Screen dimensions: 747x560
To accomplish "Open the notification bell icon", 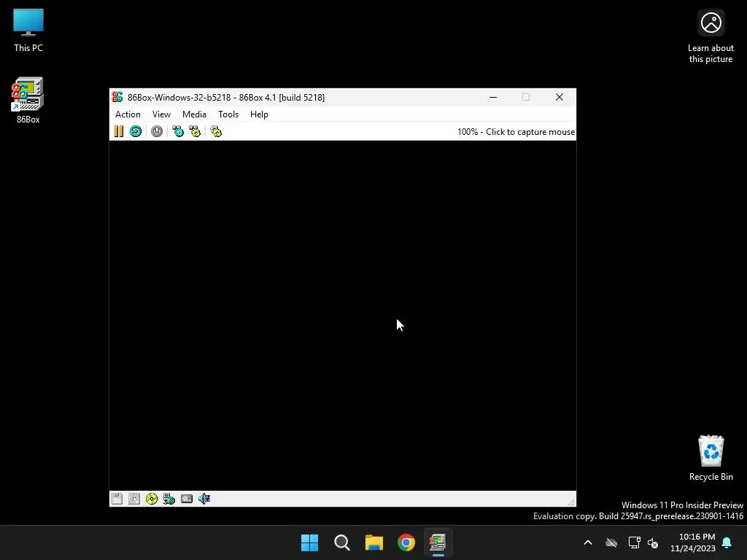I will click(727, 542).
